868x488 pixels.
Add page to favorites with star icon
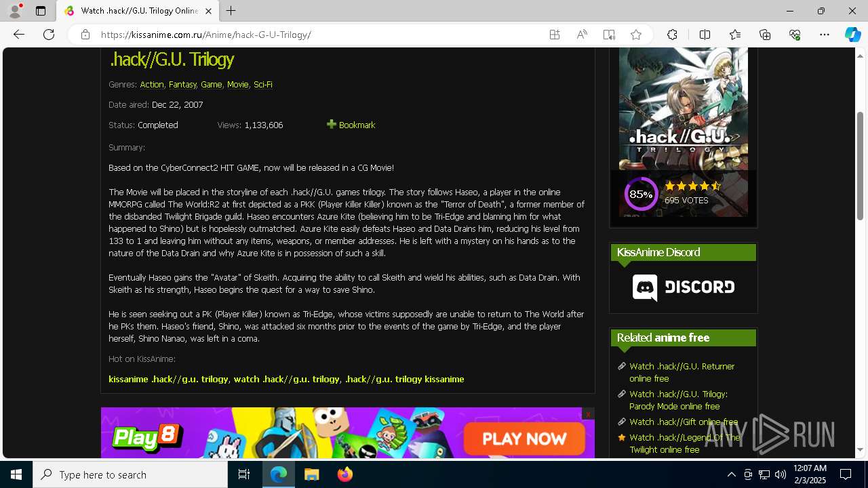pyautogui.click(x=636, y=35)
